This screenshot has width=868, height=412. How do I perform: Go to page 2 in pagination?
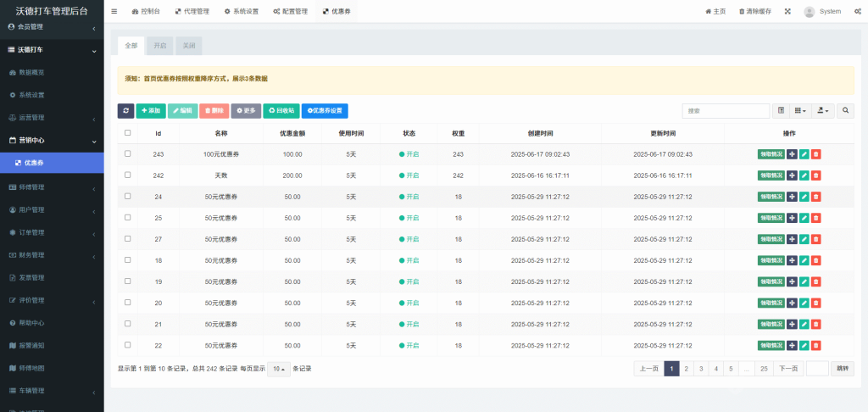[686, 369]
